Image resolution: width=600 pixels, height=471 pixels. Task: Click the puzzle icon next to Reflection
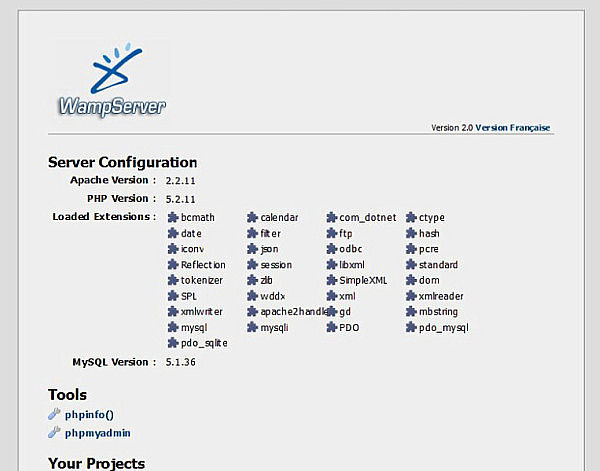(173, 265)
